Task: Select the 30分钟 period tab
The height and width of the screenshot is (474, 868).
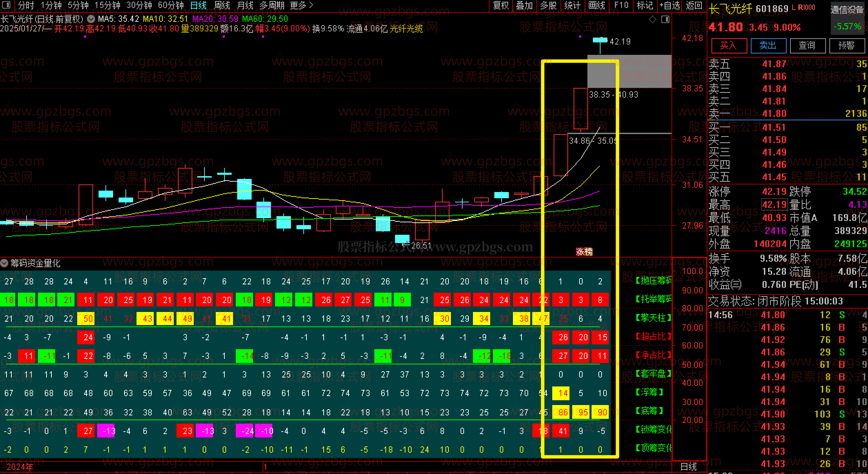Action: (x=139, y=5)
